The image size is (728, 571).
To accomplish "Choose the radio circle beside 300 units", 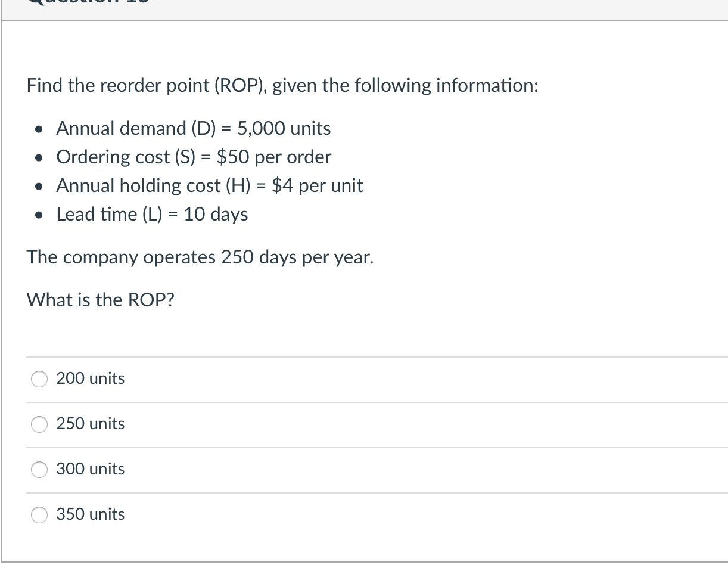I will coord(39,470).
